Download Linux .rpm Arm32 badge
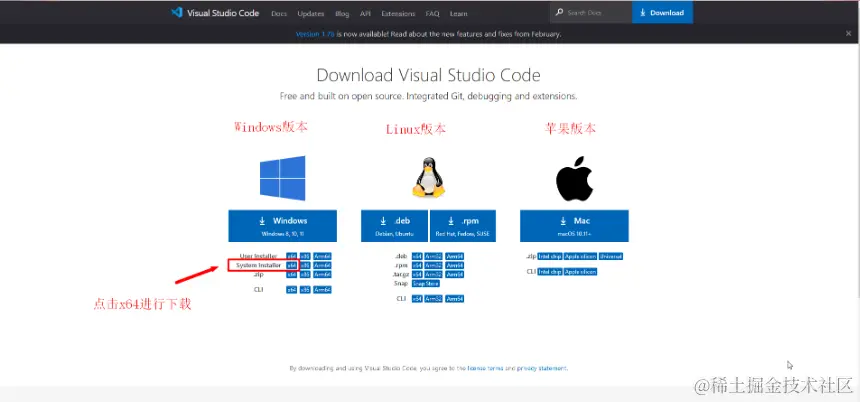The image size is (860, 402). click(x=433, y=265)
